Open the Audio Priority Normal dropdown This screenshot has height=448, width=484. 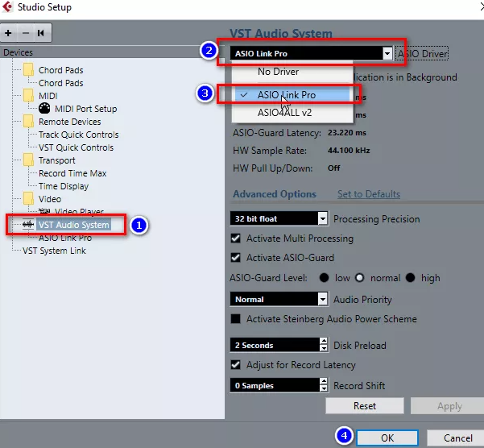coord(323,299)
